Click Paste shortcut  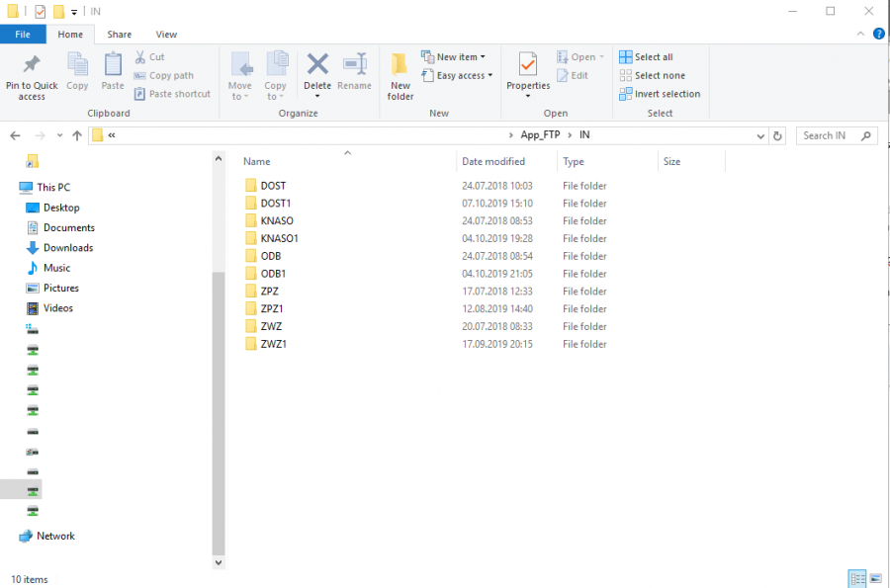[x=172, y=94]
